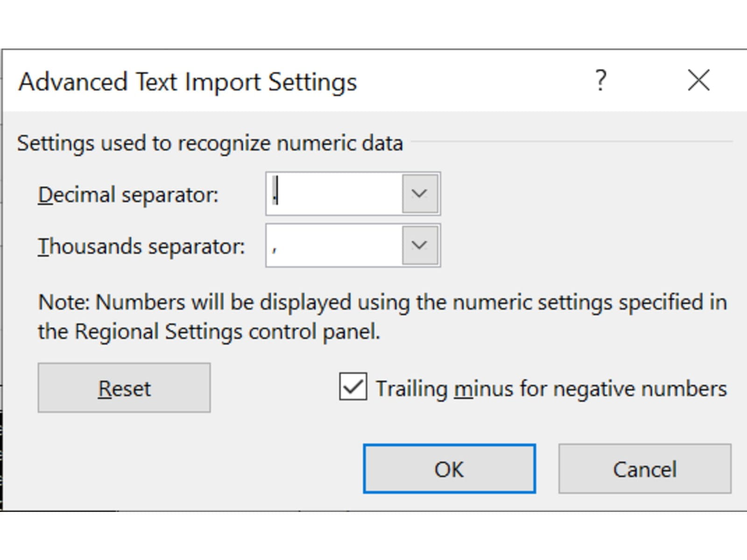The height and width of the screenshot is (560, 747).
Task: Click the Regional Settings note text
Action: click(382, 316)
